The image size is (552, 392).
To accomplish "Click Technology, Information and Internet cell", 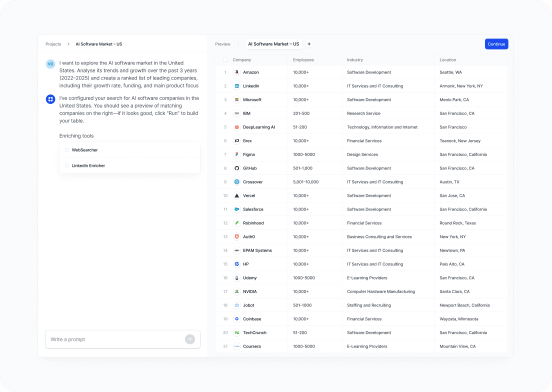I will point(382,127).
